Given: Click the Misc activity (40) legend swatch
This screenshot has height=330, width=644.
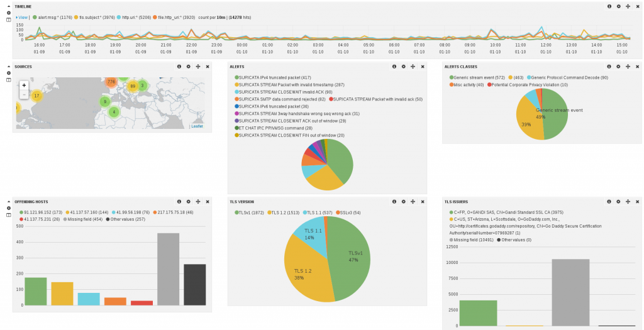Looking at the screenshot, I should point(452,85).
